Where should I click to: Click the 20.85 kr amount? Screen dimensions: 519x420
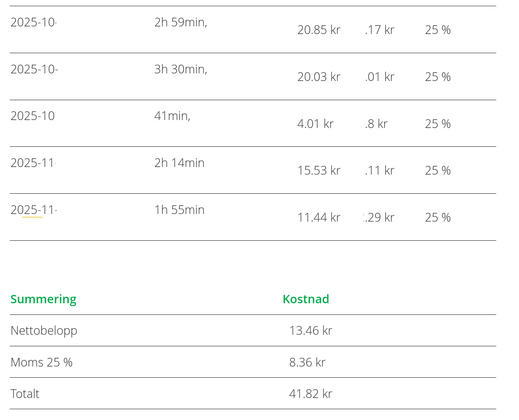pos(319,30)
